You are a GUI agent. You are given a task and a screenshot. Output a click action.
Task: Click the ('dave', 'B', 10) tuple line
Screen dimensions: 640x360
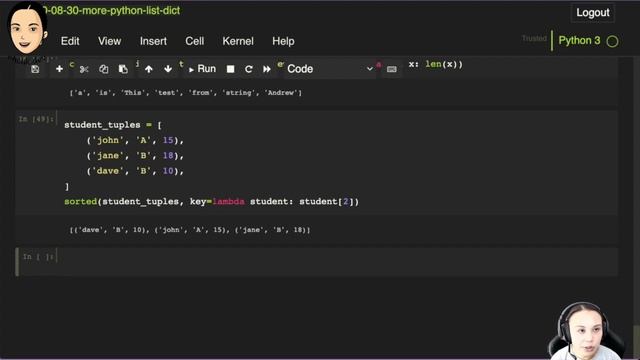(x=135, y=171)
